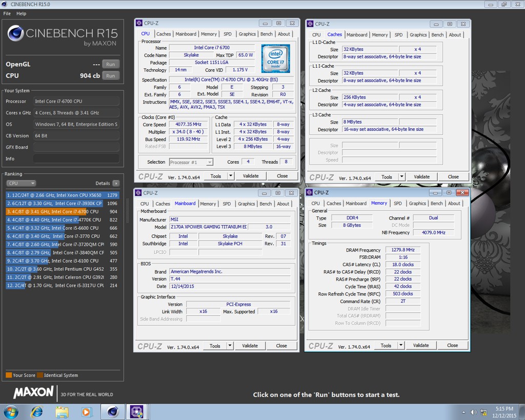Switch to CPU-Z taskbar icon

tap(136, 412)
